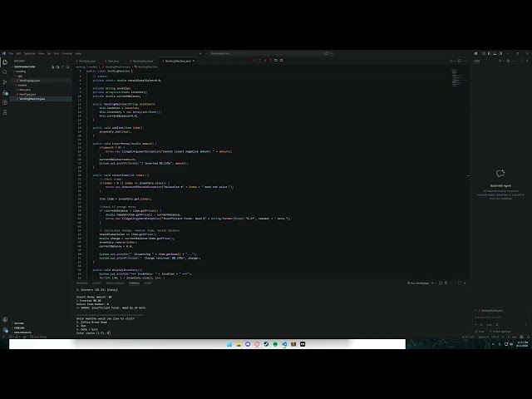
Task: Open the Accounts icon in activity bar
Action: 5,319
